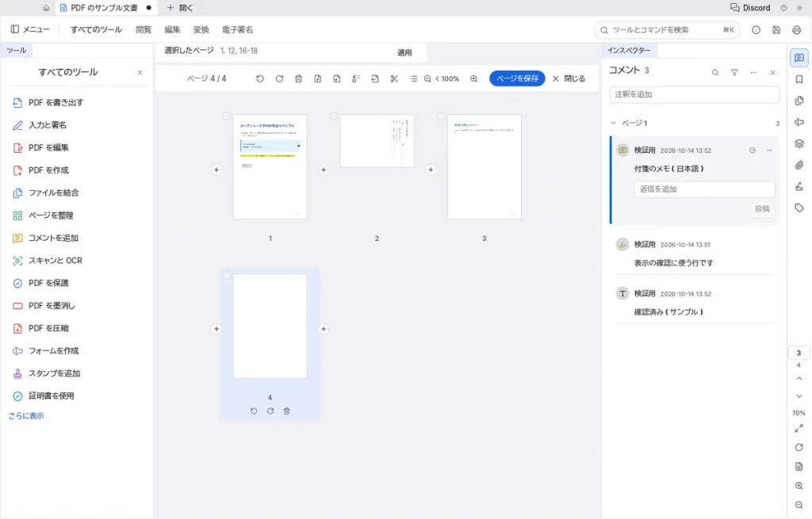Go to previous page with up chevron
Screen dimensions: 812x519
799,379
